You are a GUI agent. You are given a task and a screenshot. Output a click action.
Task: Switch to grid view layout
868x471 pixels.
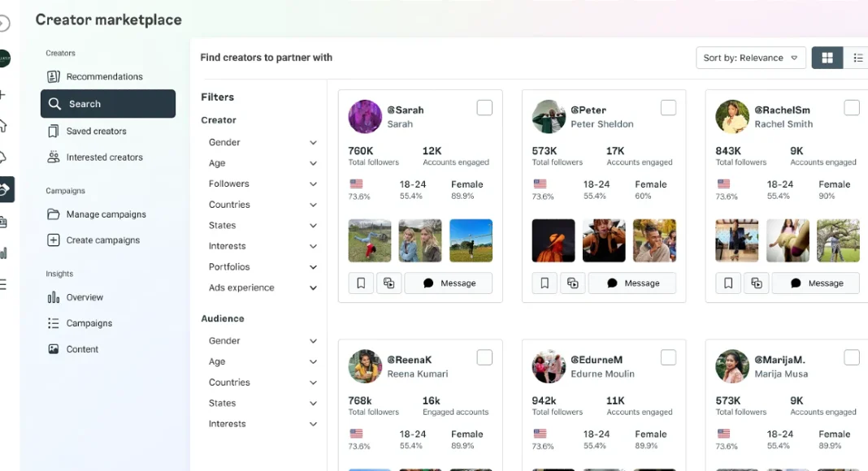coord(827,58)
